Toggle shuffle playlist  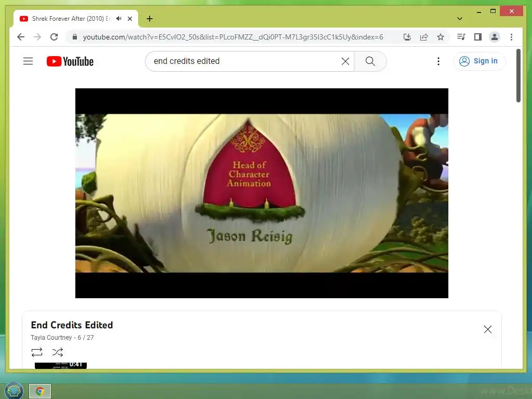click(x=58, y=352)
